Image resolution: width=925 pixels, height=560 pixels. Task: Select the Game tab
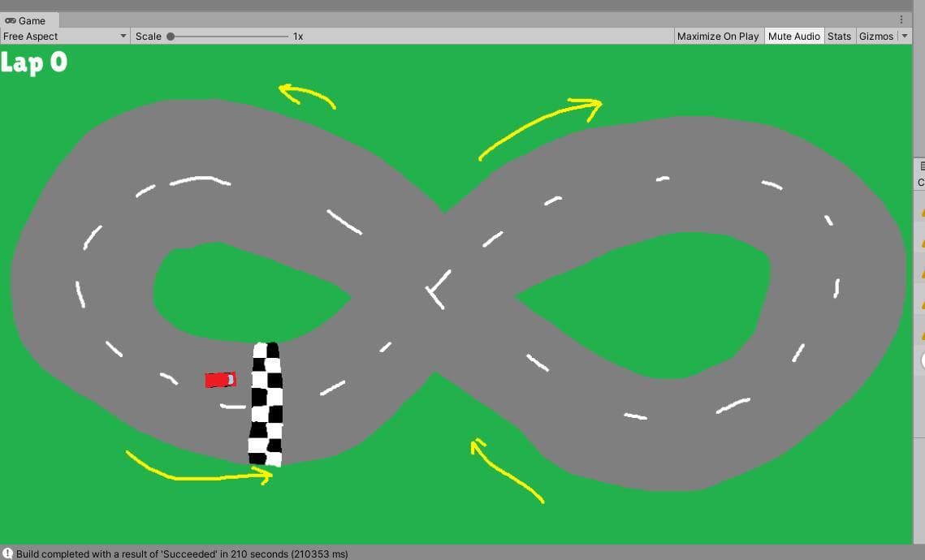29,20
